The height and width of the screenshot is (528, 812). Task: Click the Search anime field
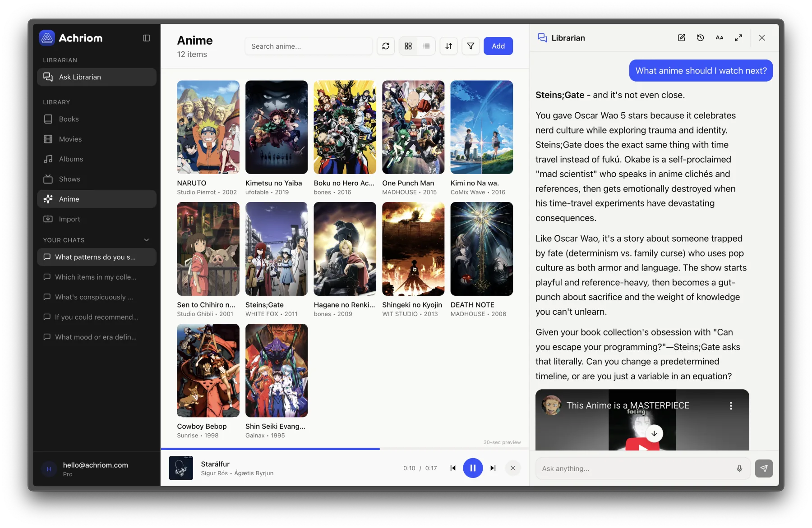tap(309, 46)
